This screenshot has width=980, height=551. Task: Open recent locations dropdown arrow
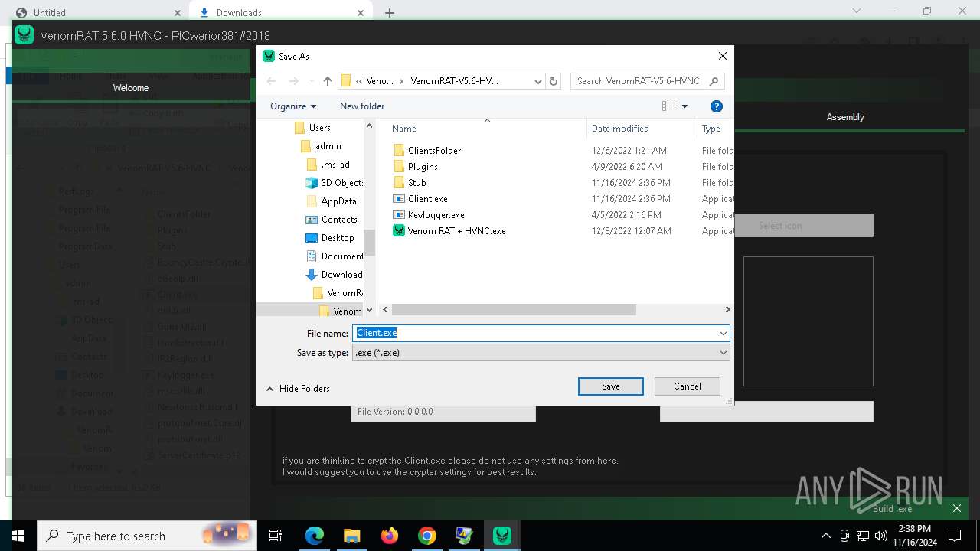(310, 81)
